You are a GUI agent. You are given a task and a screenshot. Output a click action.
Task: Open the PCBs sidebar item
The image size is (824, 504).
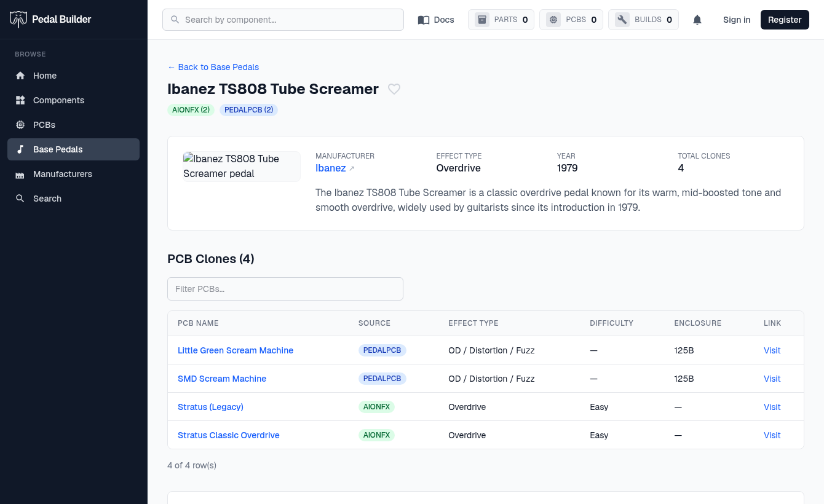[x=73, y=125]
